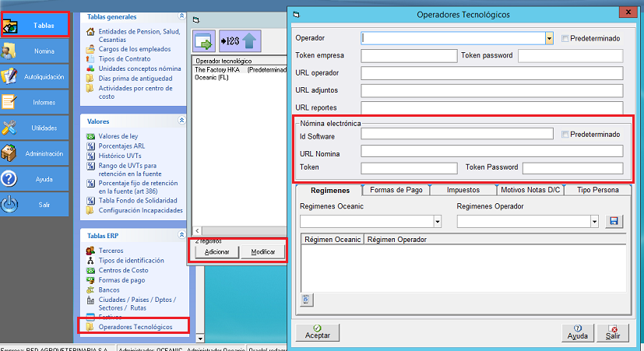Click the Adicionar button
644x351 pixels.
[216, 252]
